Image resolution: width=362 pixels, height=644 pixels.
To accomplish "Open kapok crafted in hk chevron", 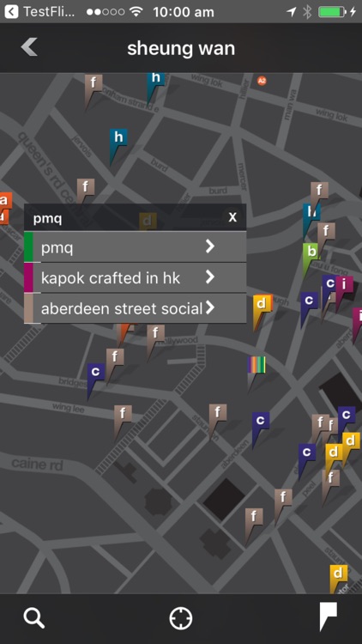I will pos(209,277).
